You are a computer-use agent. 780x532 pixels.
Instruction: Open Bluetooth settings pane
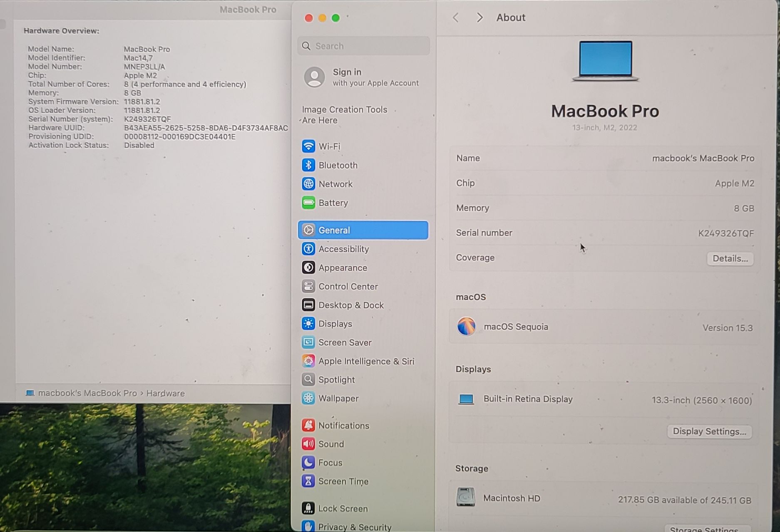[x=338, y=165]
